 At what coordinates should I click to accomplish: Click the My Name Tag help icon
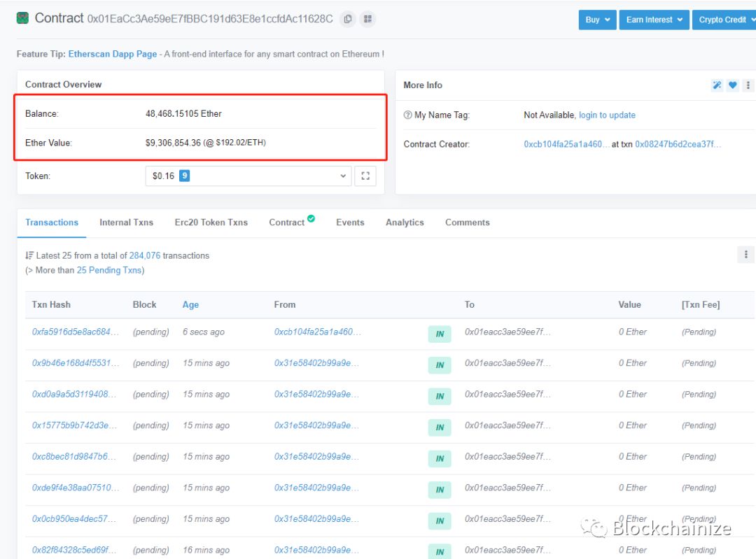point(408,115)
